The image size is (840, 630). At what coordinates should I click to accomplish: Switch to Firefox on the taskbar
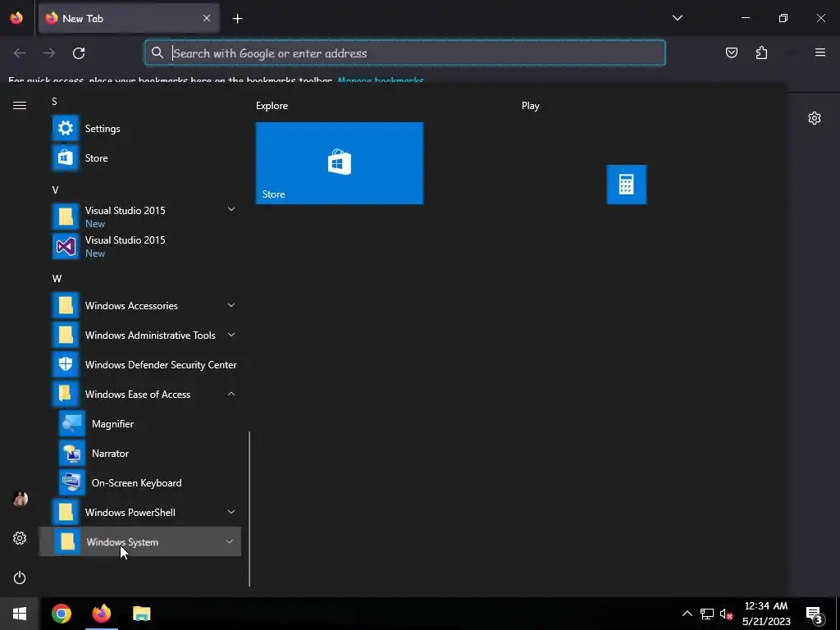[x=101, y=614]
